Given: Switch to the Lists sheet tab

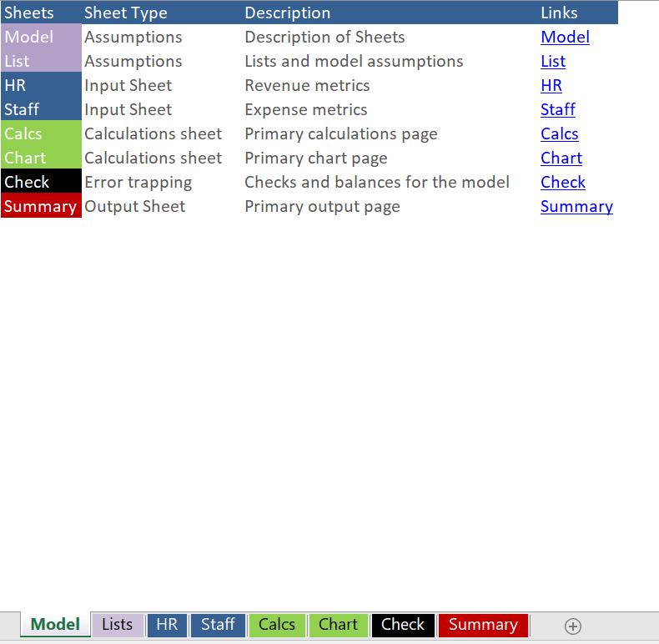Looking at the screenshot, I should click(x=117, y=625).
